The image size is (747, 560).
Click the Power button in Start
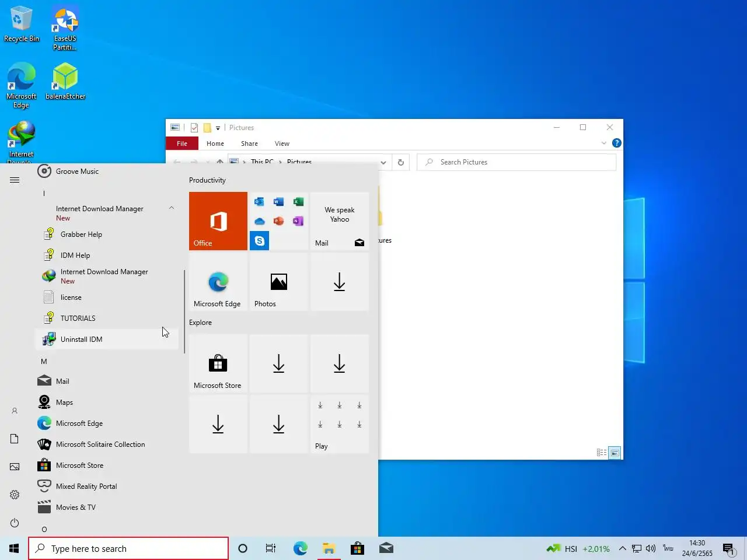click(x=15, y=523)
